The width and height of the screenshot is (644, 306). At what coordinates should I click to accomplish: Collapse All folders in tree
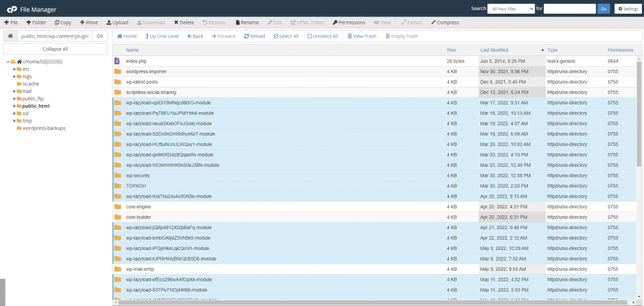click(55, 49)
